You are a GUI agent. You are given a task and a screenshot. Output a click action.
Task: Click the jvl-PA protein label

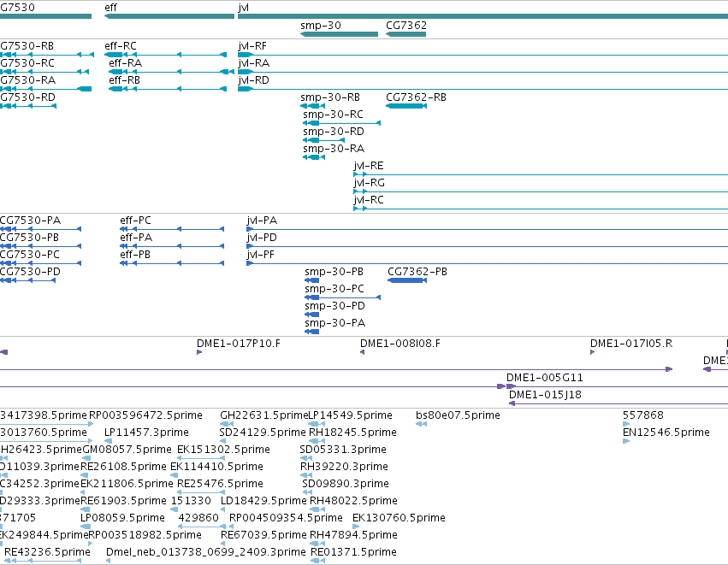pos(262,221)
